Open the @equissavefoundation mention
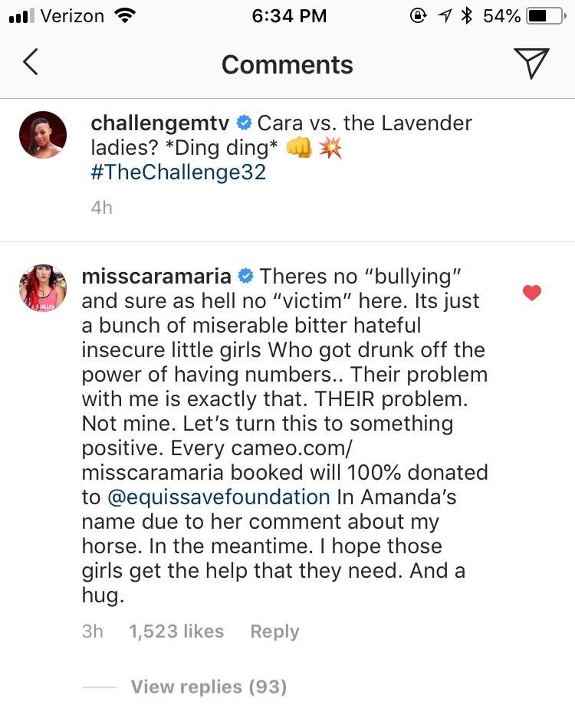This screenshot has width=575, height=728. [x=219, y=497]
